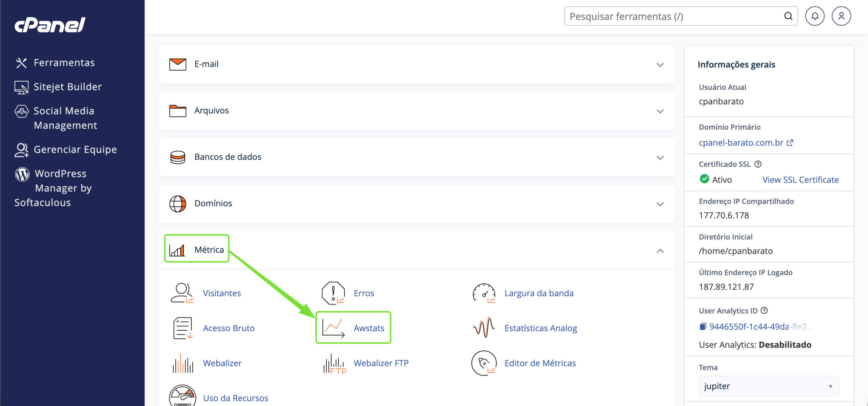The height and width of the screenshot is (406, 868).
Task: Open Gerenciar Equipe in the sidebar
Action: [x=75, y=150]
